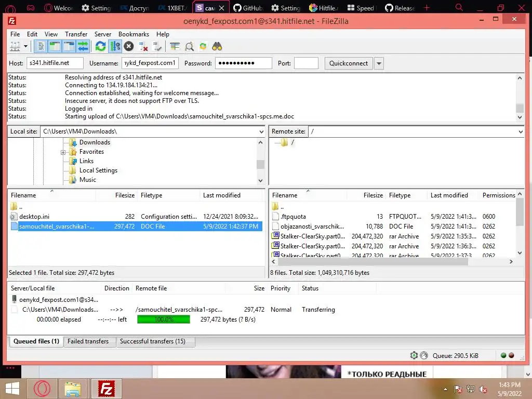Click the Quickconnect button
532x399 pixels.
click(349, 63)
